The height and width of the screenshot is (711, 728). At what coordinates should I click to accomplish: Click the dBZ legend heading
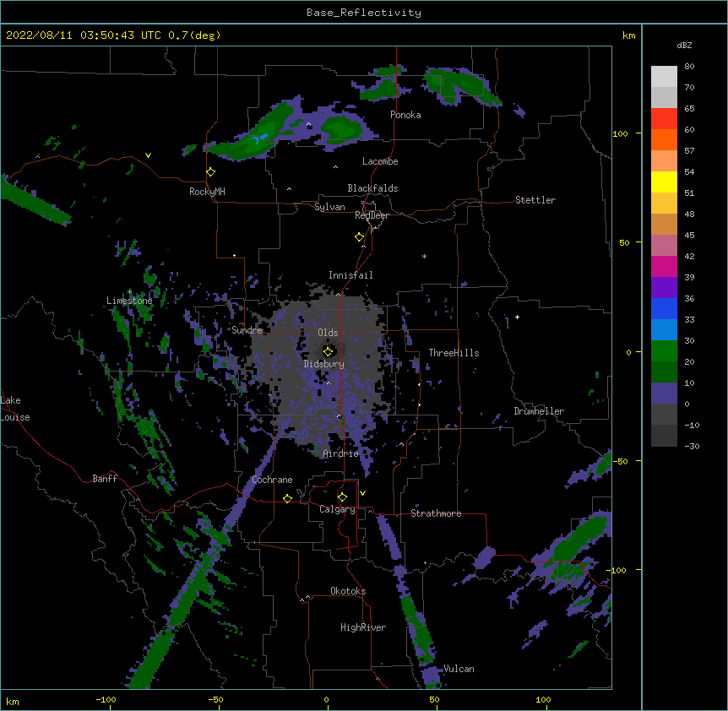tap(684, 46)
